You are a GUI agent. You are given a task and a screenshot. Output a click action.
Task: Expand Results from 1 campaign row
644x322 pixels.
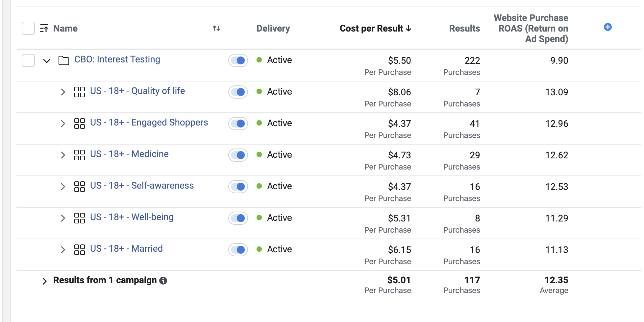click(x=45, y=281)
